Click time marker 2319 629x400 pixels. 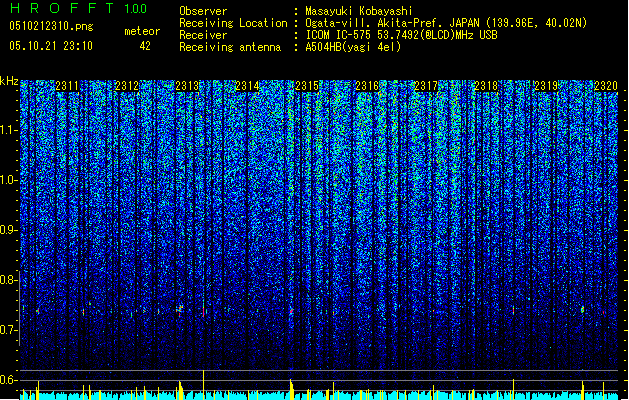[546, 86]
